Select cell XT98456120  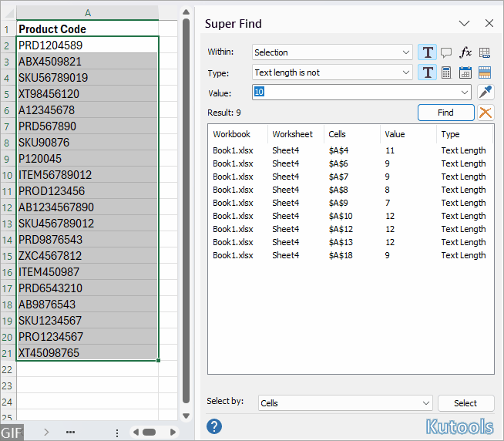tap(87, 93)
